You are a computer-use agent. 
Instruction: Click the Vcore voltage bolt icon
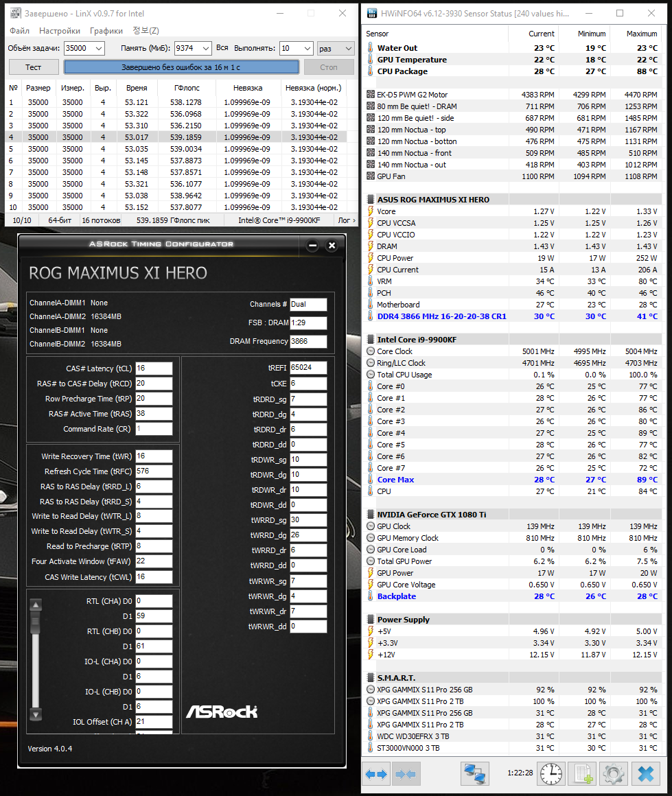pos(371,211)
